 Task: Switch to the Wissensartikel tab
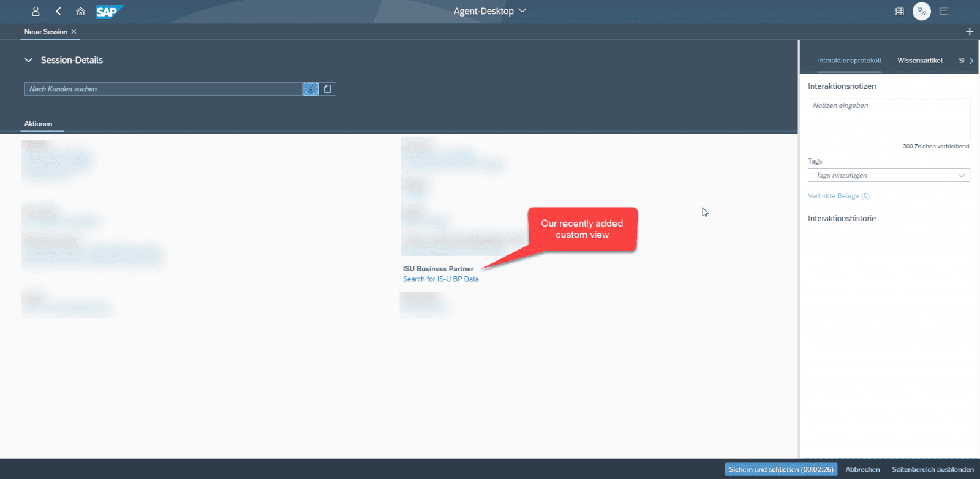tap(920, 61)
